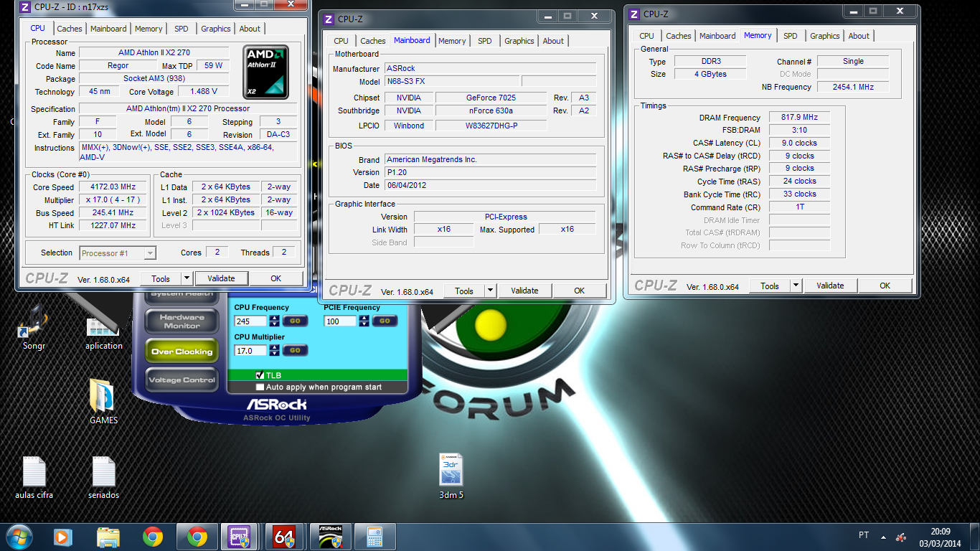This screenshot has width=980, height=551.
Task: Select the aulas cifra text file
Action: coord(34,477)
